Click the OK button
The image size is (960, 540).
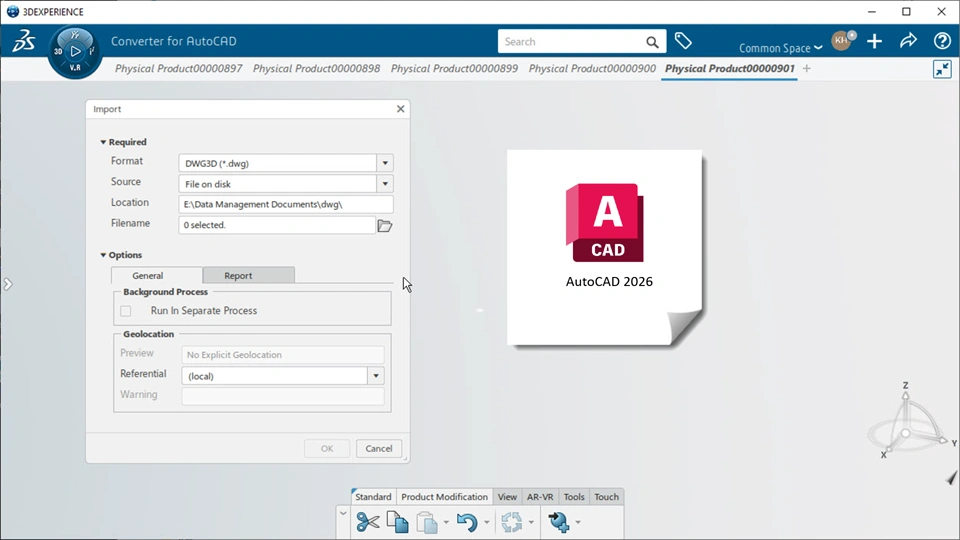click(x=327, y=449)
